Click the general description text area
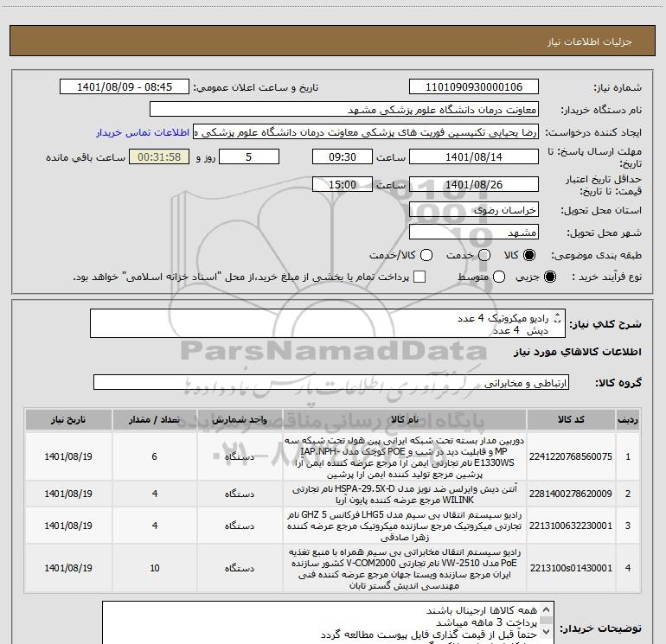666x644 pixels. 328,323
